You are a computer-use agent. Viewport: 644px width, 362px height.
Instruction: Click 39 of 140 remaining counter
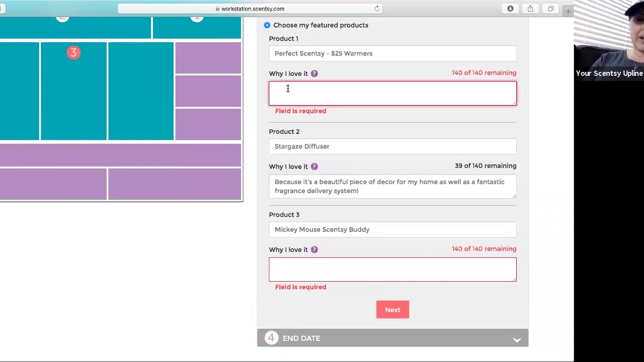click(x=486, y=166)
